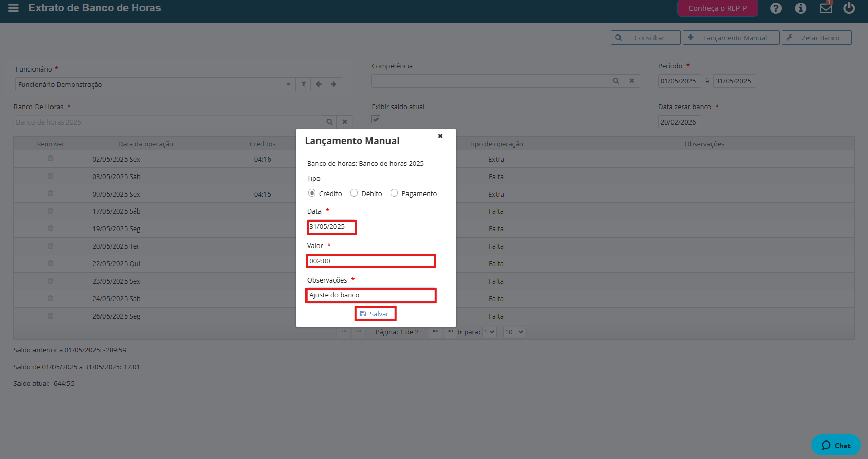Viewport: 868px width, 459px height.
Task: Click the Tipo de operação column header
Action: pyautogui.click(x=496, y=144)
